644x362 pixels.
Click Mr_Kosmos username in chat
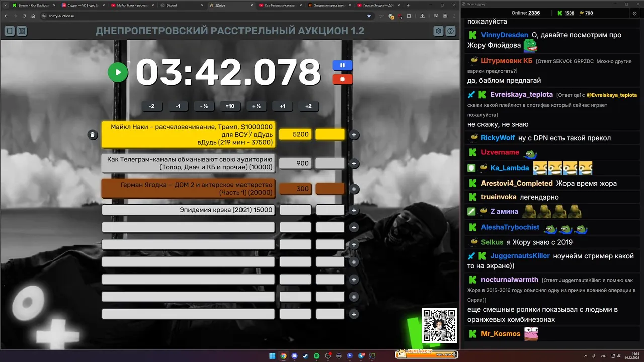click(501, 334)
